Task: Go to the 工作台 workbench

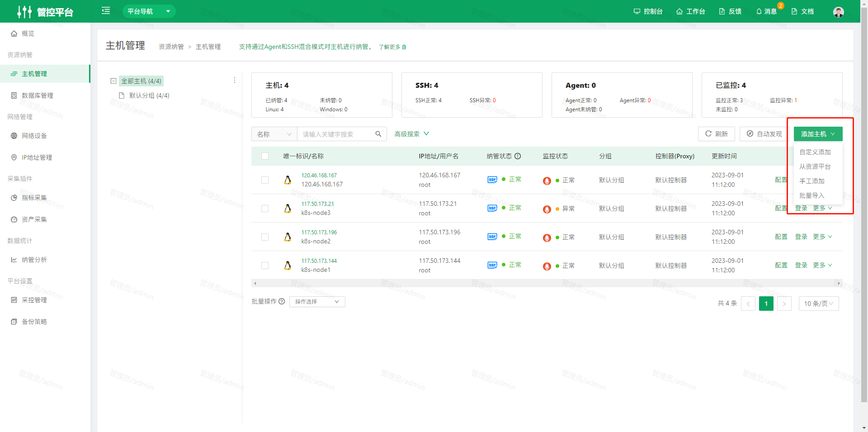Action: pyautogui.click(x=690, y=11)
